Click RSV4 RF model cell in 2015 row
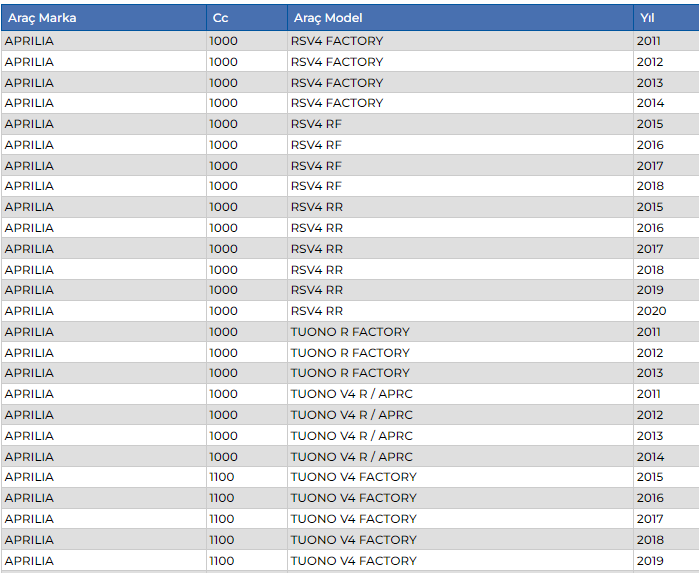The image size is (699, 573). (316, 124)
